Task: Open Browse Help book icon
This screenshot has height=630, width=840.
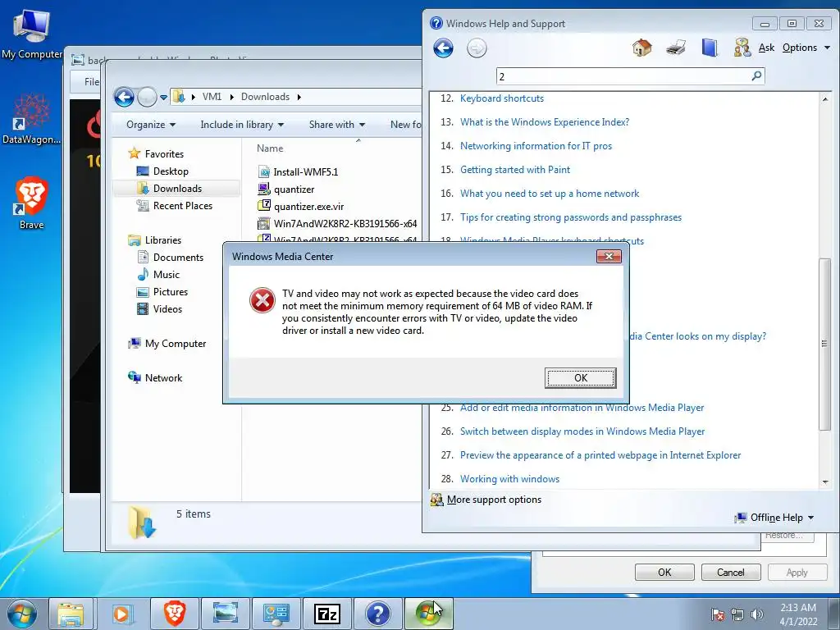Action: coord(710,48)
